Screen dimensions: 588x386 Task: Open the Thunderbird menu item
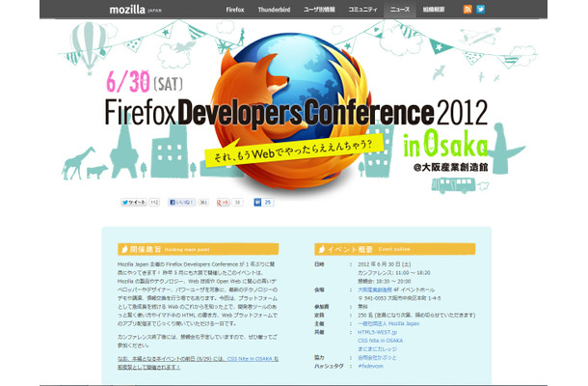(274, 10)
